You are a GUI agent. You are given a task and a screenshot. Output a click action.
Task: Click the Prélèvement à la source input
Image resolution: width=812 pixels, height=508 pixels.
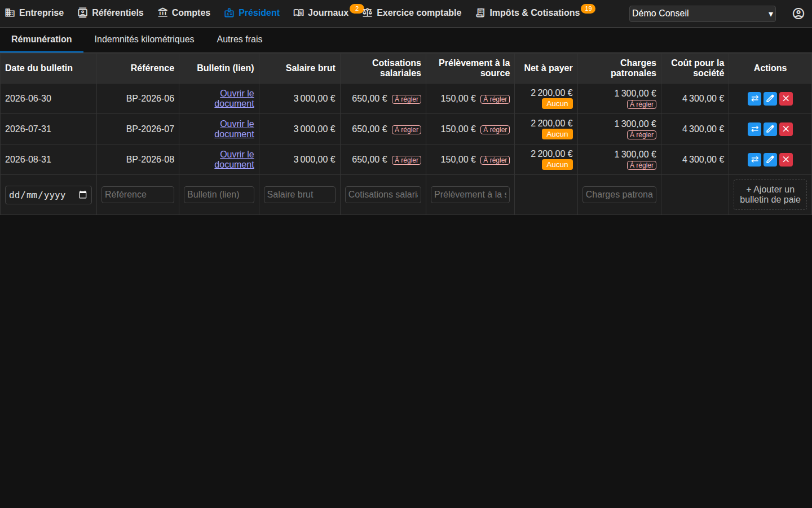[470, 195]
